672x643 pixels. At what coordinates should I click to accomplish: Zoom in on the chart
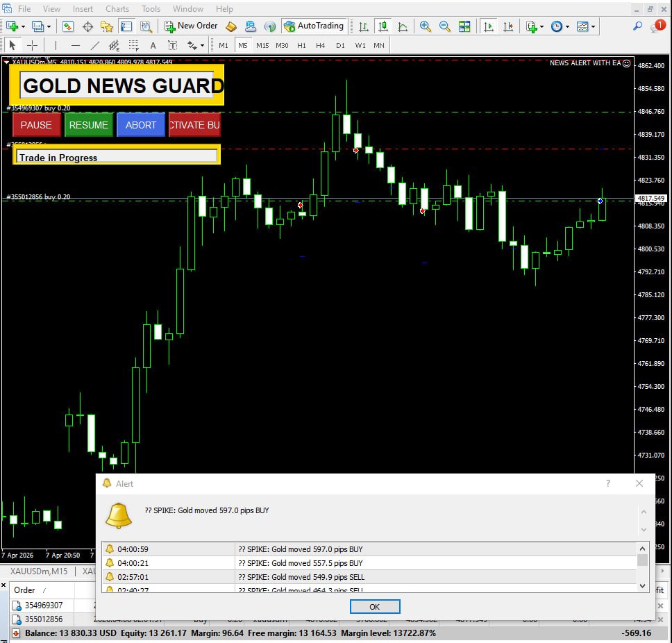[x=425, y=26]
